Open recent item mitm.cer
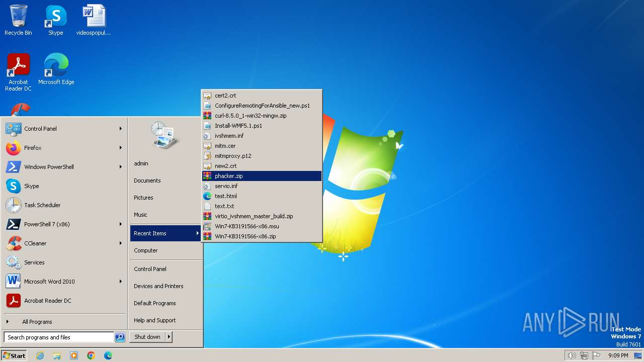Screen dimensions: 644x362 point(262,146)
